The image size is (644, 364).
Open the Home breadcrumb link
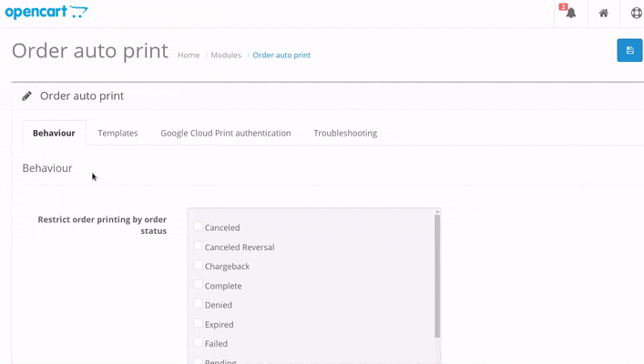[189, 55]
